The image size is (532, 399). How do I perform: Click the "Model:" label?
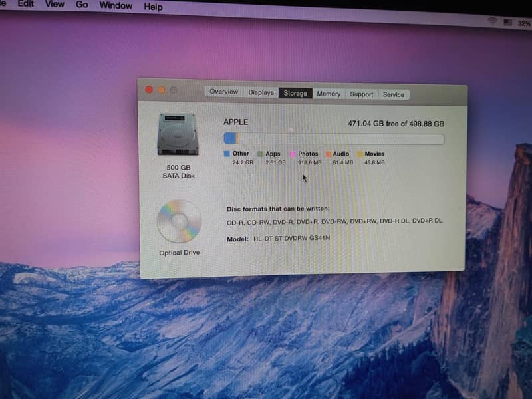[x=237, y=239]
